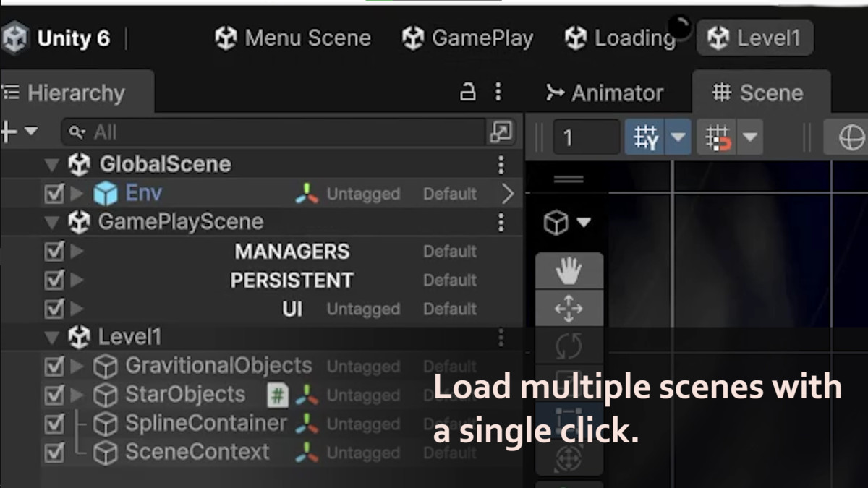Click the Unity 6 logo icon
868x488 pixels.
click(x=14, y=38)
